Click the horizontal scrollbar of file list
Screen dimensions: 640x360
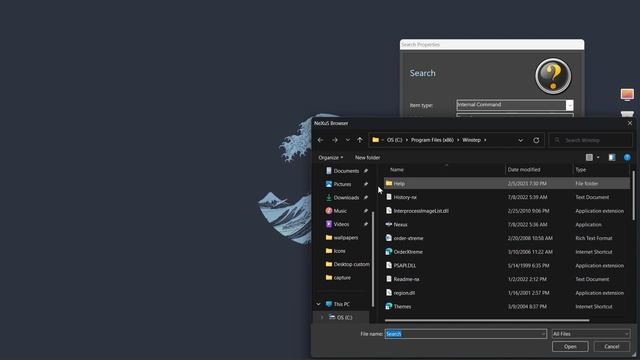click(487, 320)
